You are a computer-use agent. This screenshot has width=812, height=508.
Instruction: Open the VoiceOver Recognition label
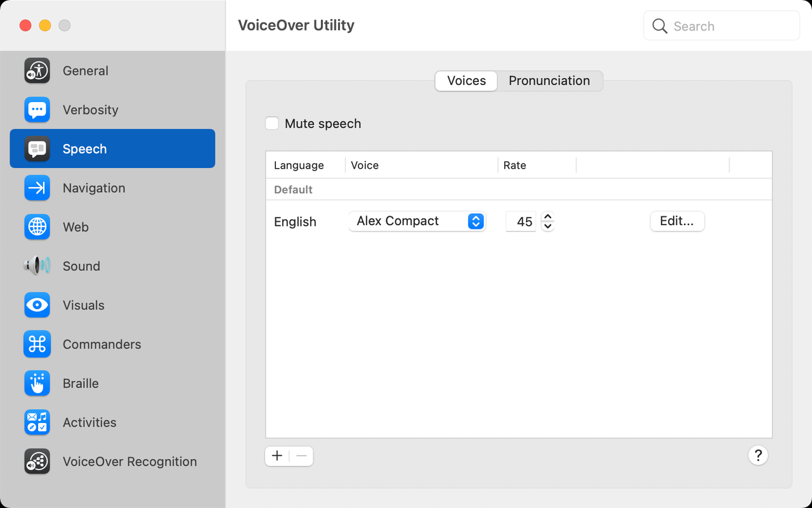130,462
